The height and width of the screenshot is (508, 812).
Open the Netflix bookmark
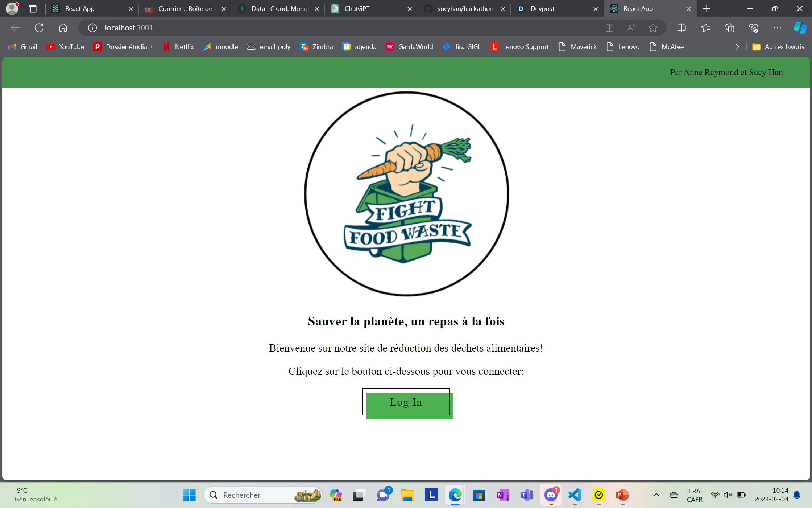tap(178, 46)
